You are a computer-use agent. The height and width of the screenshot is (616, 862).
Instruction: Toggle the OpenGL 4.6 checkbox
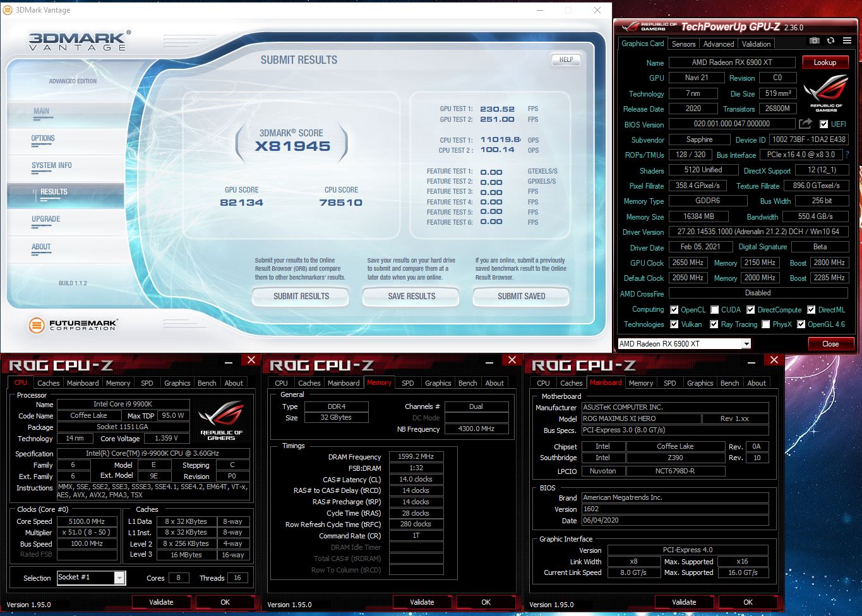click(801, 324)
